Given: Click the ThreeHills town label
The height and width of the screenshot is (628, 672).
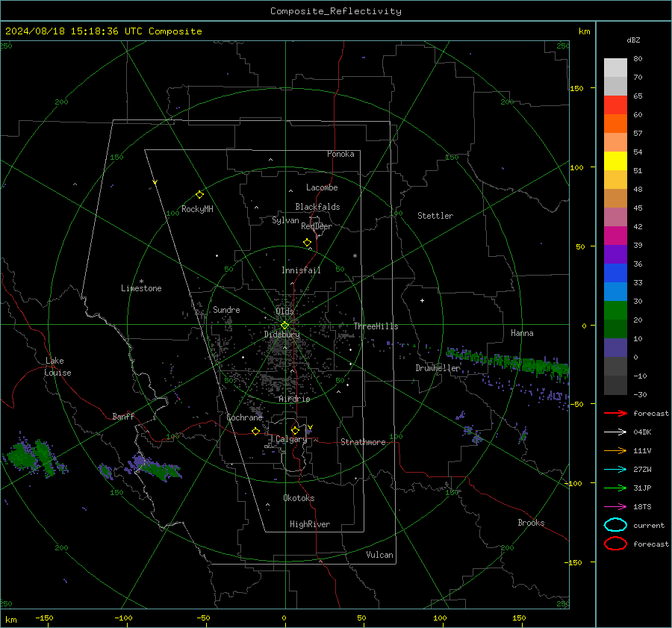Looking at the screenshot, I should [376, 326].
